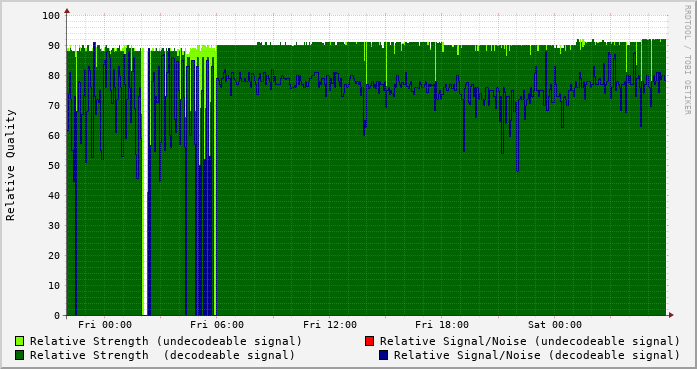The height and width of the screenshot is (369, 697).
Task: Select 'Relative Signal/Noise (undecodeable signal)' legend label
Action: pyautogui.click(x=530, y=341)
